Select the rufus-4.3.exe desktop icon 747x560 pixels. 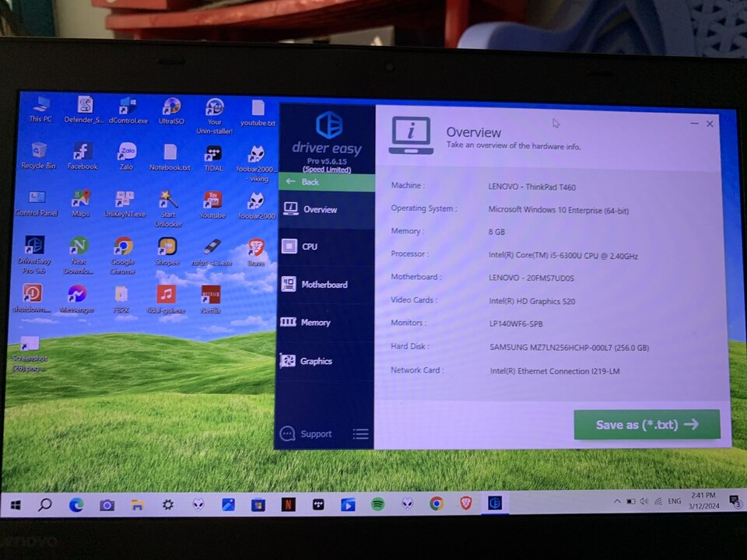(x=212, y=252)
